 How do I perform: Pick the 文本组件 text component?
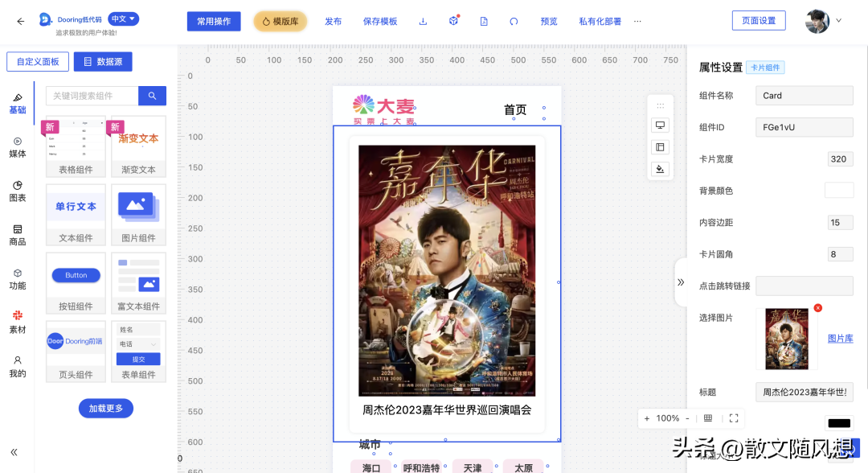pyautogui.click(x=76, y=215)
